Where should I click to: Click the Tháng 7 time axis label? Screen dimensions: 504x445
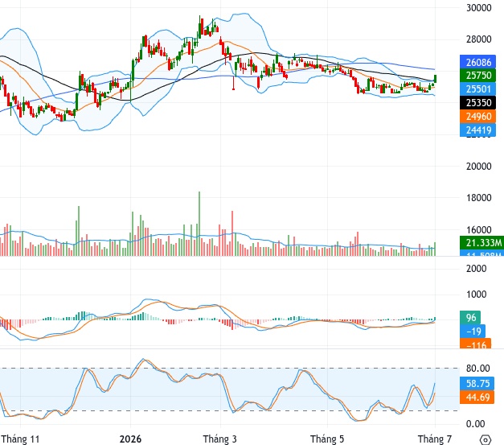click(x=435, y=439)
